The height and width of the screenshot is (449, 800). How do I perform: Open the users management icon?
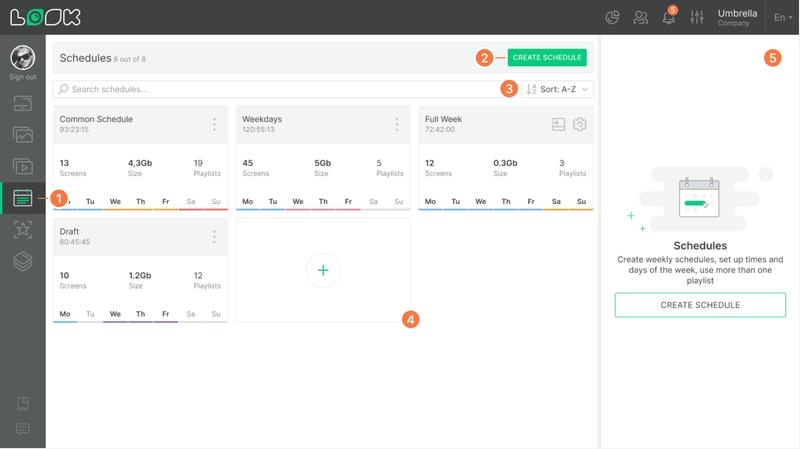point(640,17)
